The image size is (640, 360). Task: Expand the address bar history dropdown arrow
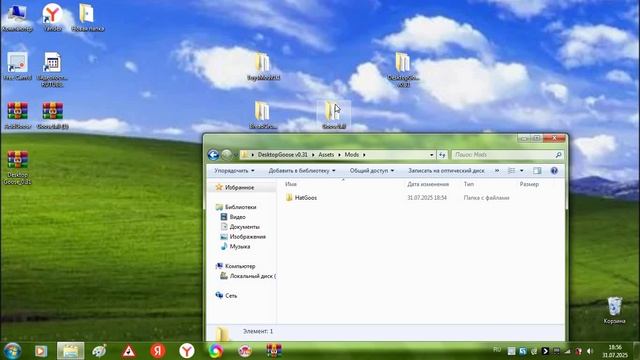coord(431,155)
